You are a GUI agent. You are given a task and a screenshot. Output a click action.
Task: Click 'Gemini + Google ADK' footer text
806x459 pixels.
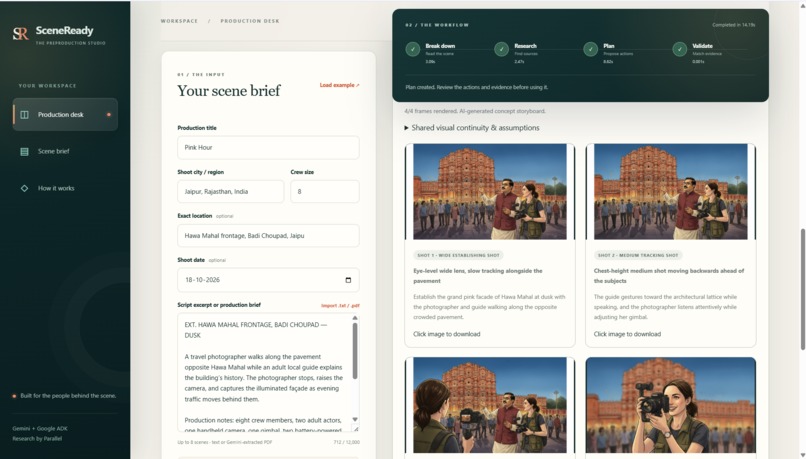[x=40, y=429]
